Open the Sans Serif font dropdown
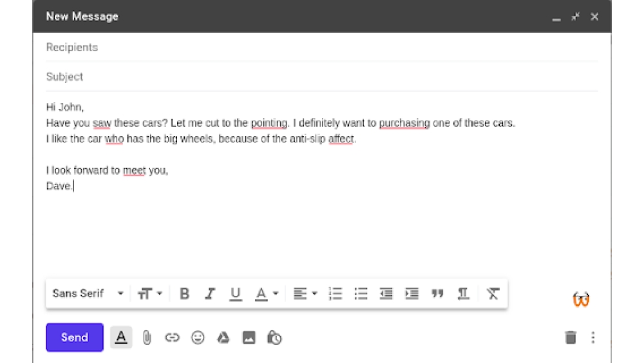The image size is (644, 363). click(88, 294)
